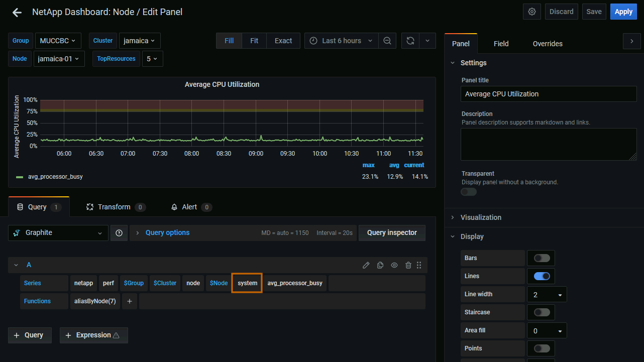Refresh the dashboard with the refresh icon
This screenshot has width=644, height=362.
(410, 41)
